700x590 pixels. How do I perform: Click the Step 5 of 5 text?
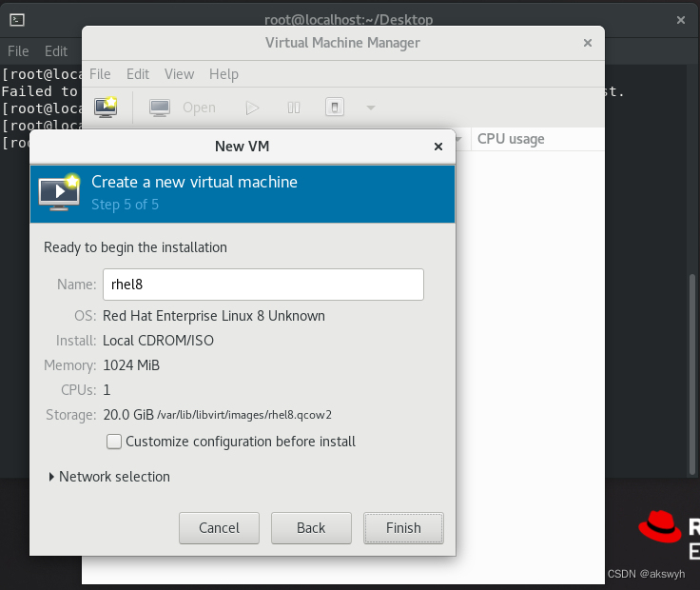coord(125,205)
